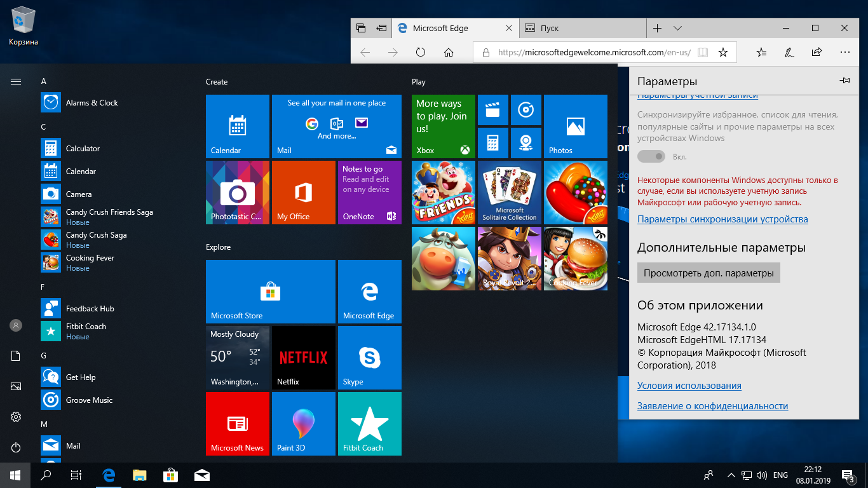Open the Calendar tile in Create group
The image size is (868, 488).
pyautogui.click(x=238, y=126)
